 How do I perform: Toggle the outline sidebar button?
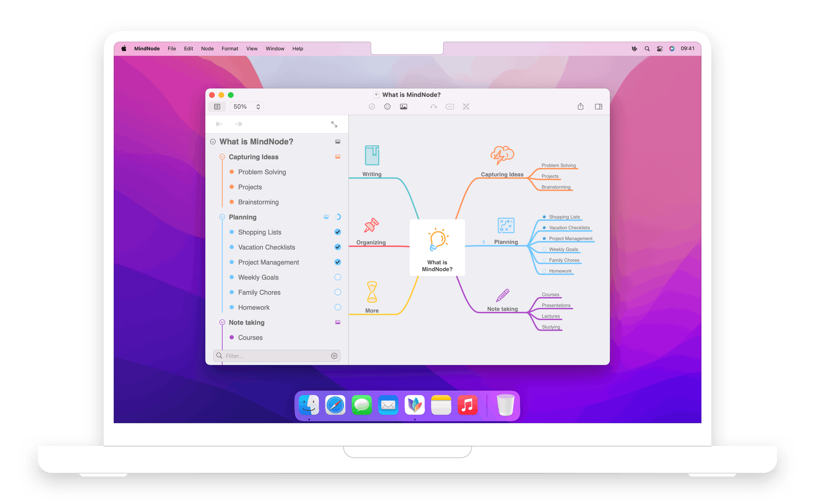click(x=217, y=107)
